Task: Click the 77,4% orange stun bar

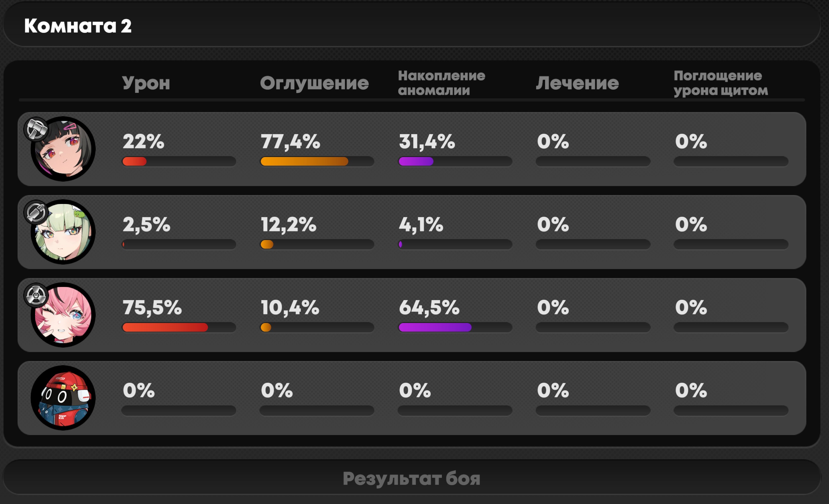Action: pyautogui.click(x=317, y=162)
